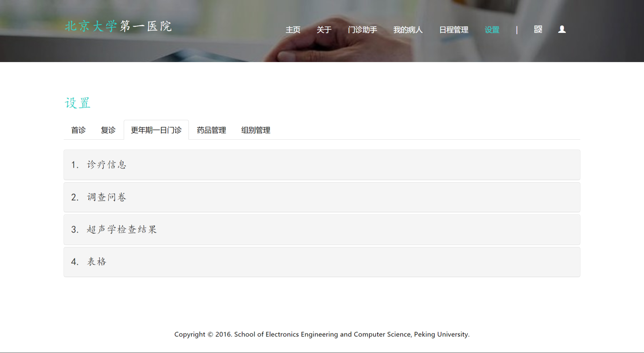Viewport: 644px width, 353px height.
Task: Switch to the 复诊 tab
Action: (108, 130)
